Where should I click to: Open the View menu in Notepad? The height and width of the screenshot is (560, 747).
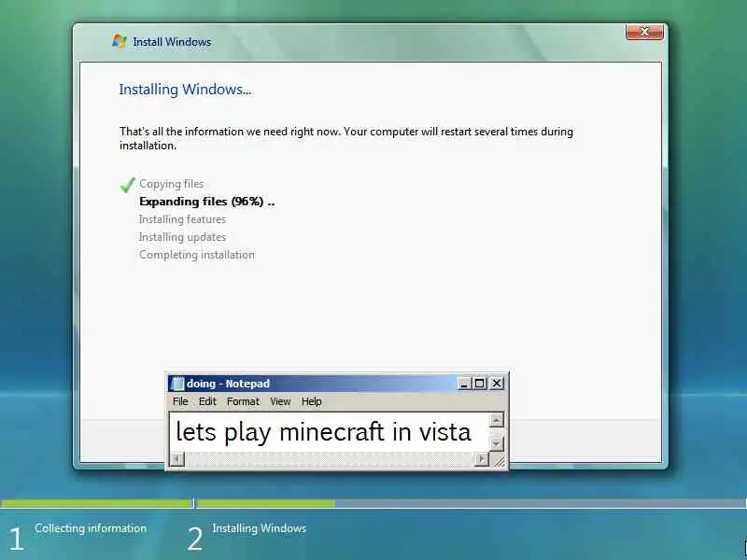click(280, 401)
